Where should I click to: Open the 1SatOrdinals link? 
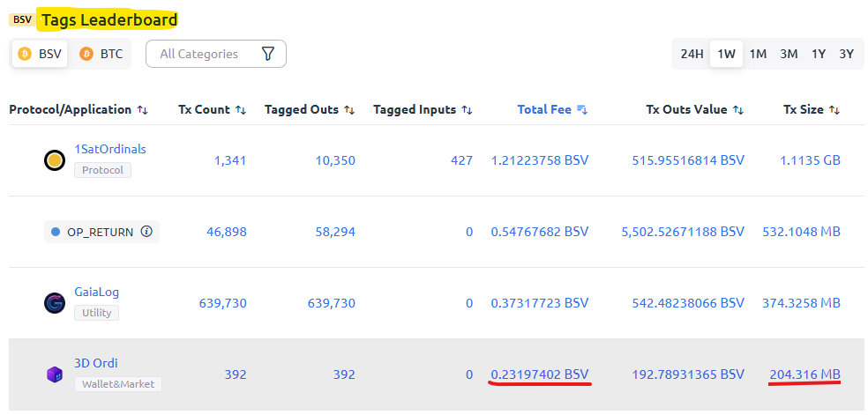110,149
